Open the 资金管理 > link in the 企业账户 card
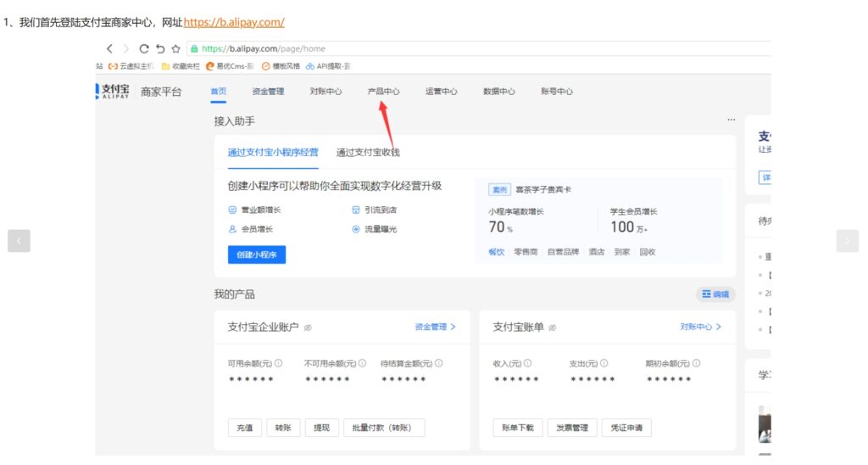Image resolution: width=868 pixels, height=465 pixels. [435, 327]
